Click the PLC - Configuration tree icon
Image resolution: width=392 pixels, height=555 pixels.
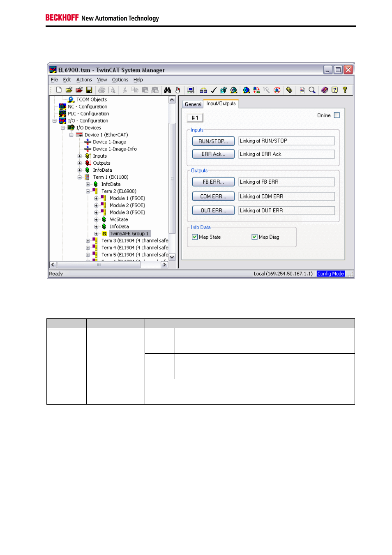[62, 113]
